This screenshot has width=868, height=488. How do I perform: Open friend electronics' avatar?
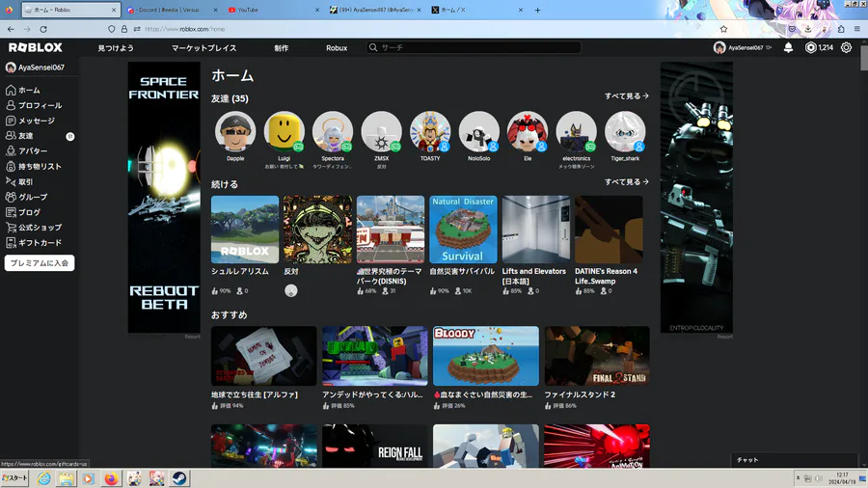pyautogui.click(x=577, y=132)
